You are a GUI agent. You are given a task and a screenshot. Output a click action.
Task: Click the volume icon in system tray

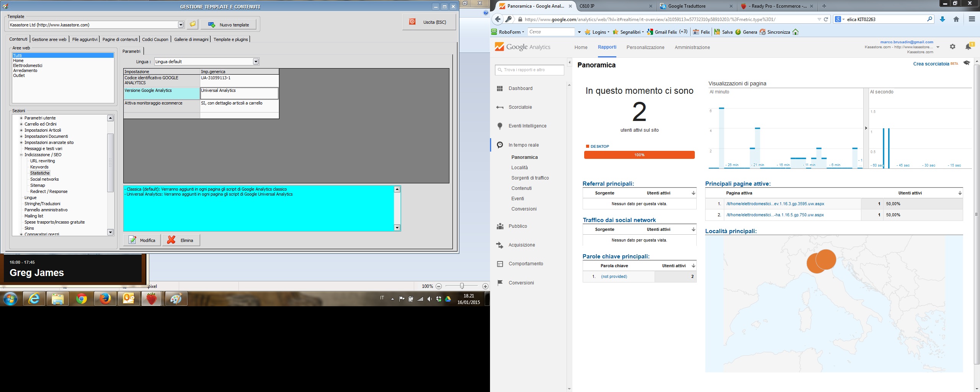(430, 299)
